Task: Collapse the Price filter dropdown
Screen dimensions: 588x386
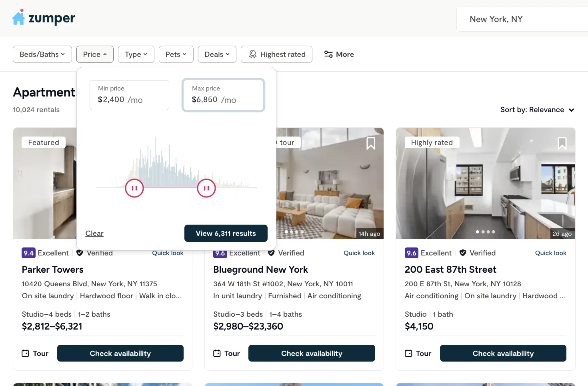Action: (95, 54)
